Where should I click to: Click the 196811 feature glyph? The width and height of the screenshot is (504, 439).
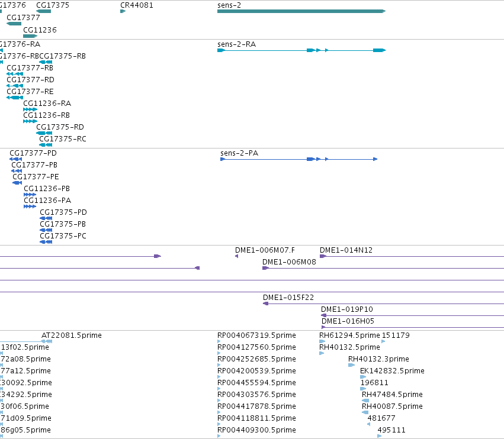pyautogui.click(x=363, y=389)
